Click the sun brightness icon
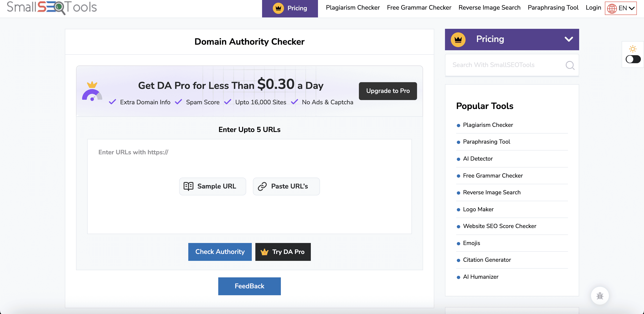The width and height of the screenshot is (644, 314). click(x=633, y=49)
